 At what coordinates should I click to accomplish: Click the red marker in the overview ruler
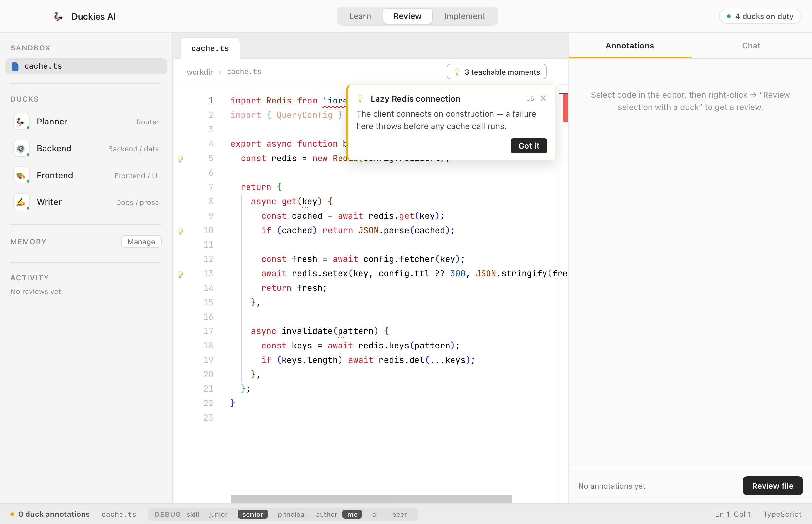coord(565,108)
